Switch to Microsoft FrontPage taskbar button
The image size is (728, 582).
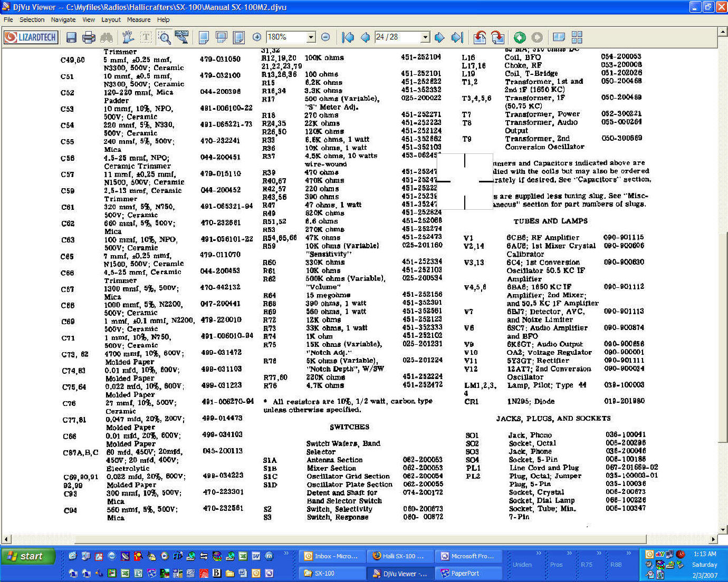point(468,556)
